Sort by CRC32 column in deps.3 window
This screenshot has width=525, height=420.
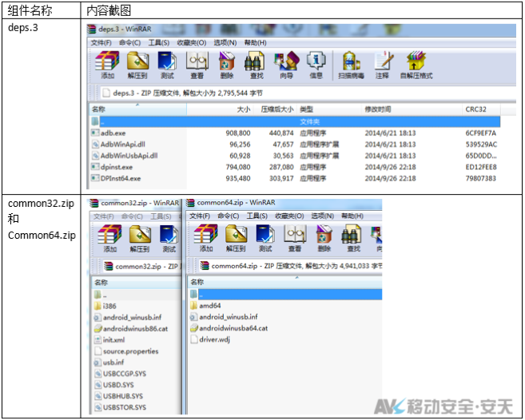482,109
